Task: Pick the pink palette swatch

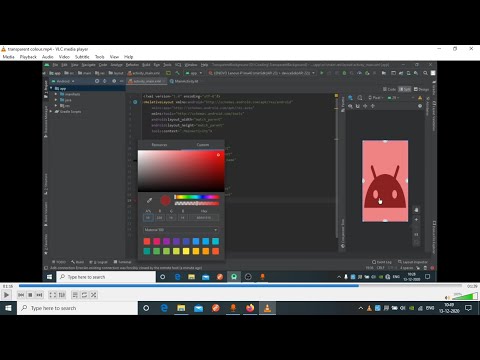Action: click(x=157, y=241)
